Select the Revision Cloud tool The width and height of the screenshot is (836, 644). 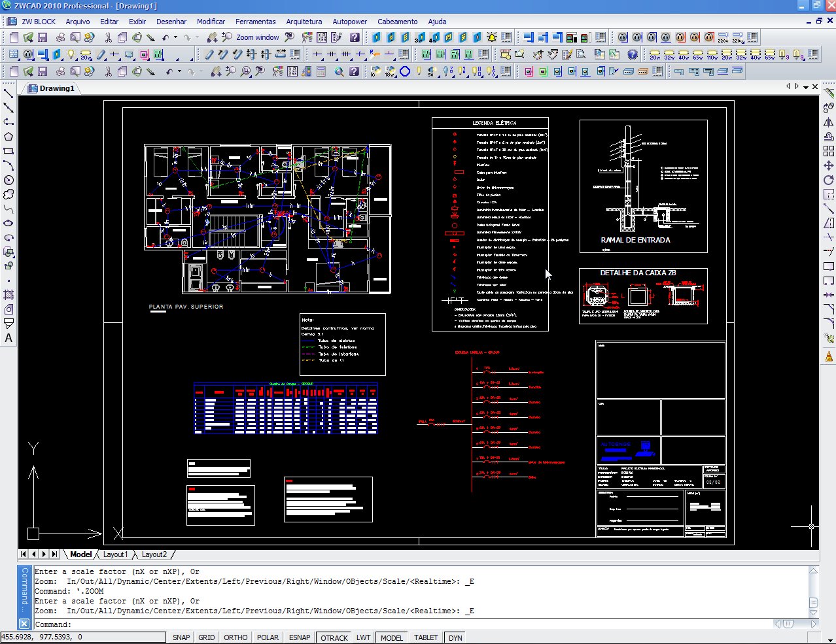click(9, 194)
